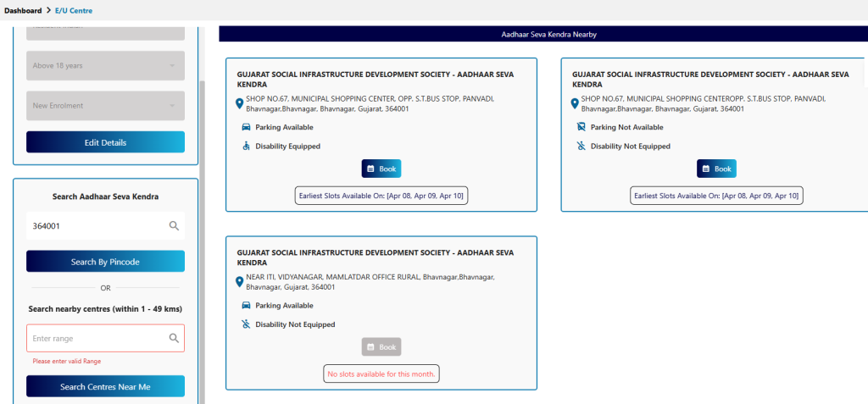Image resolution: width=868 pixels, height=404 pixels.
Task: Open the Above 18 years dropdown
Action: click(105, 65)
